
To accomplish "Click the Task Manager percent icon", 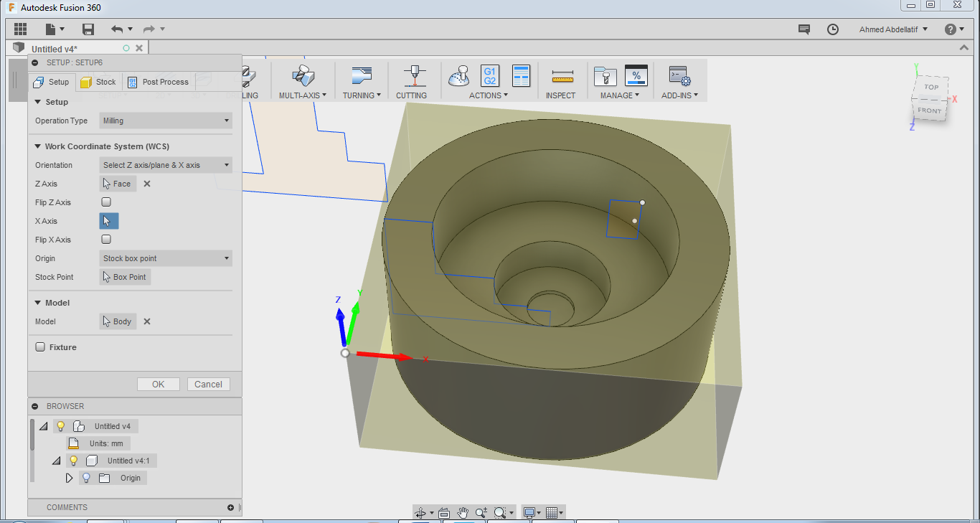I will 636,75.
